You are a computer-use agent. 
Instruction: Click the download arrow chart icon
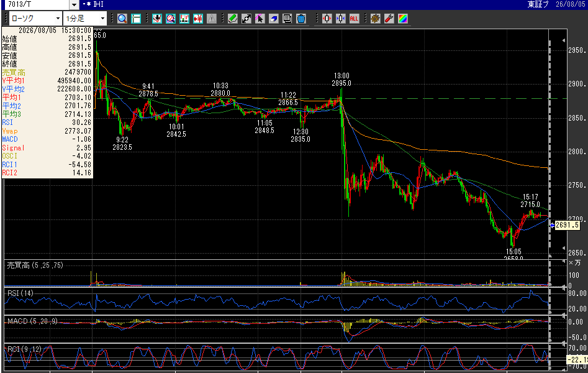pos(156,19)
